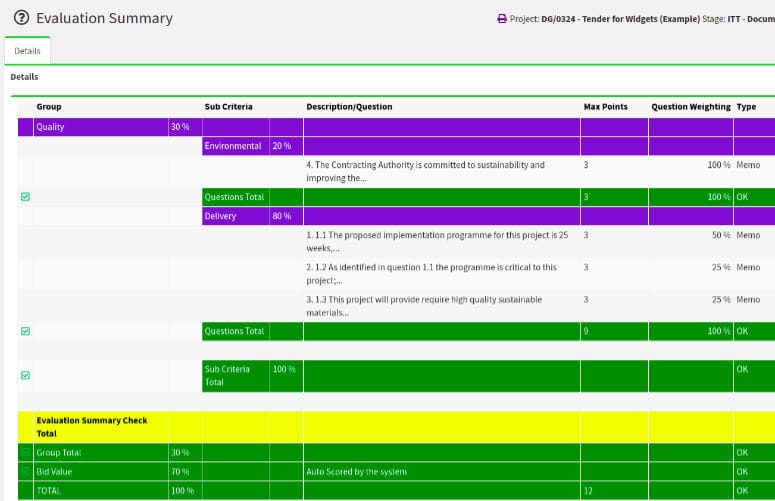Image resolution: width=775 pixels, height=501 pixels.
Task: Click the Group column header
Action: (49, 107)
